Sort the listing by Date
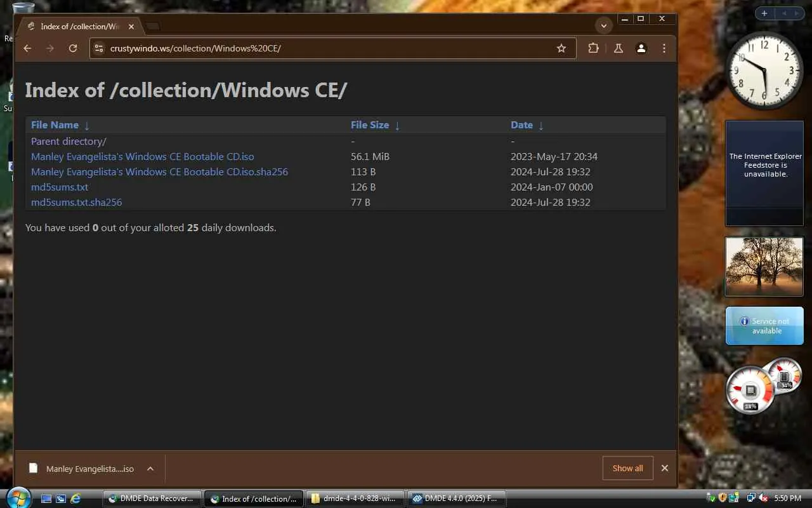This screenshot has width=812, height=508. click(521, 125)
